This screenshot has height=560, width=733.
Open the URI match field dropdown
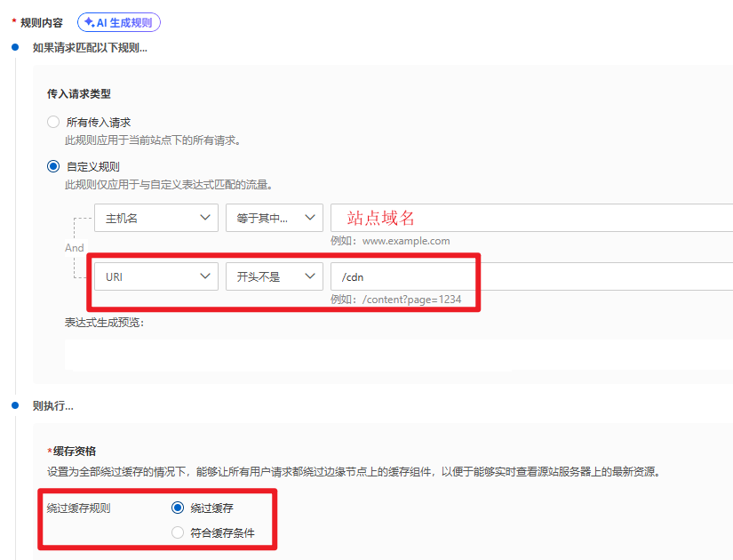[155, 276]
